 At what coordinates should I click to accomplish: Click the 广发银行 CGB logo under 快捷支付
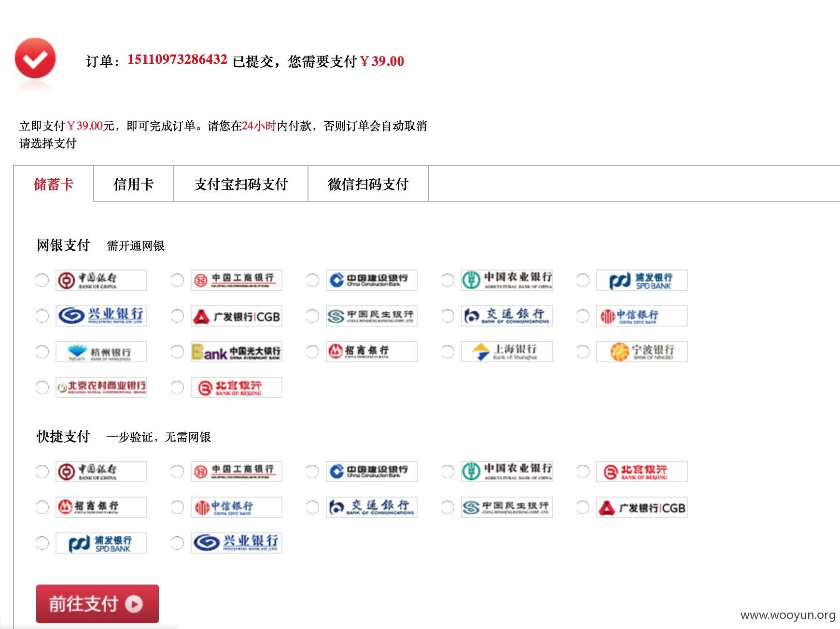tap(642, 507)
